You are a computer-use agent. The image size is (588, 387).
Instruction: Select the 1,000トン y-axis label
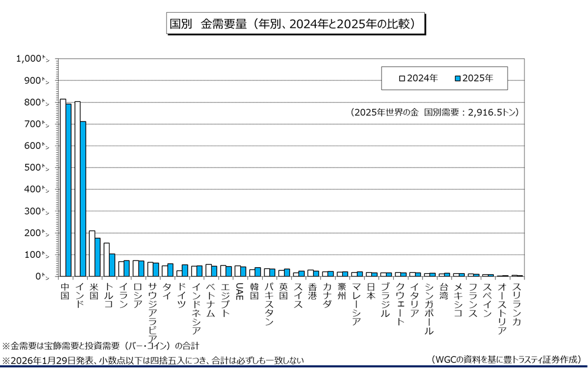[x=33, y=59]
